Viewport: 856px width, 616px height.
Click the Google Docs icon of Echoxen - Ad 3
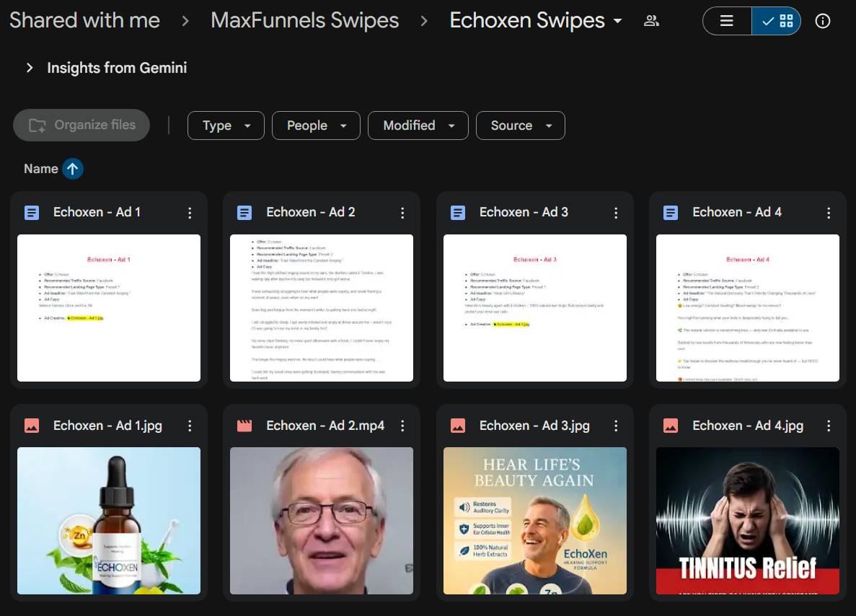tap(458, 213)
